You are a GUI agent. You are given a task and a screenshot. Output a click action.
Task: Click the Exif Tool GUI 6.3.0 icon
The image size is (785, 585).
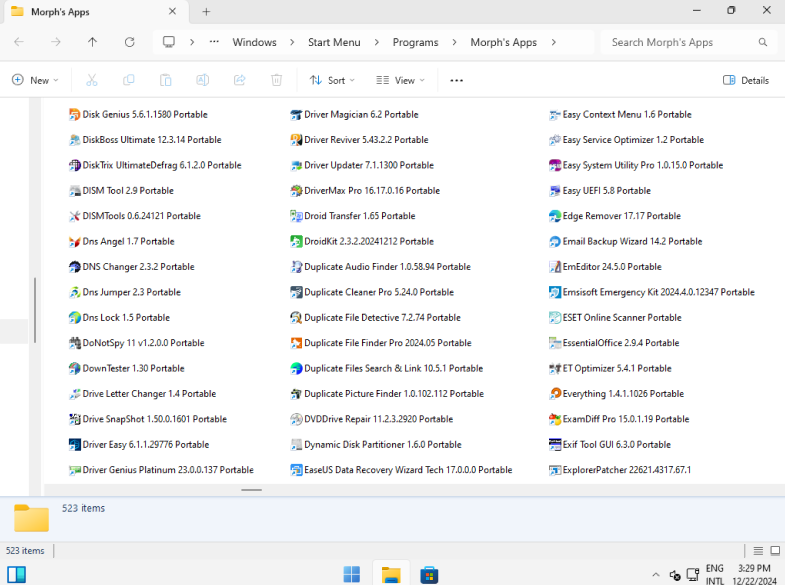coord(555,444)
